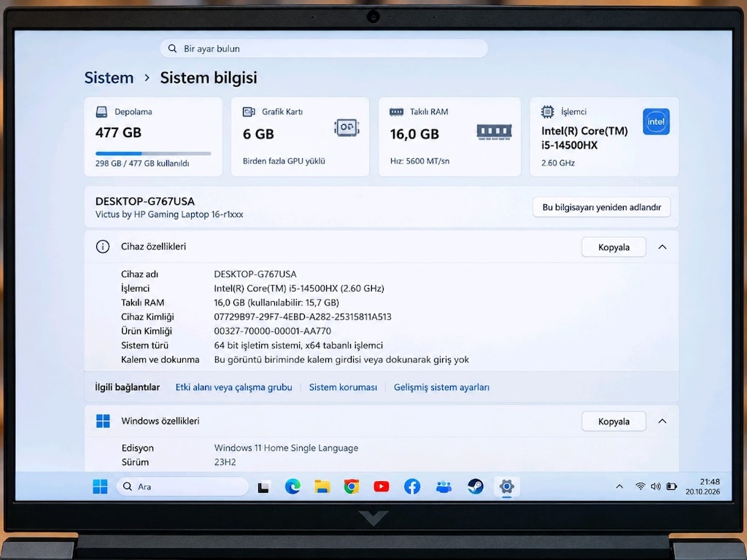The width and height of the screenshot is (747, 560).
Task: Select the 16,0 GB (kullanılabilir: 15,7 GB) value
Action: coord(276,303)
